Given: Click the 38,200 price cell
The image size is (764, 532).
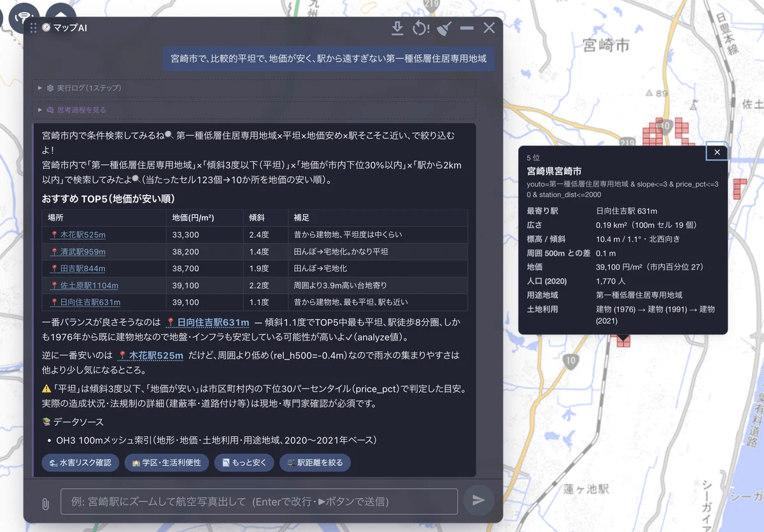Looking at the screenshot, I should pos(205,252).
